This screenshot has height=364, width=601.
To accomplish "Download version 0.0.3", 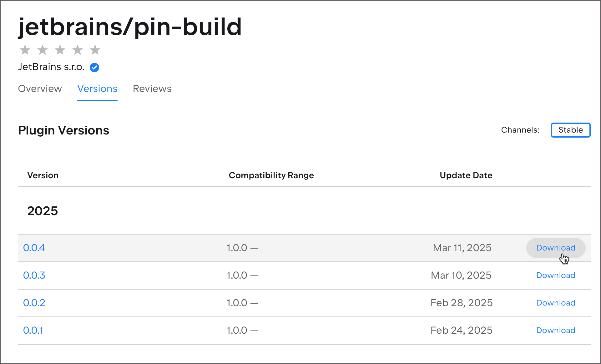I will coord(556,275).
